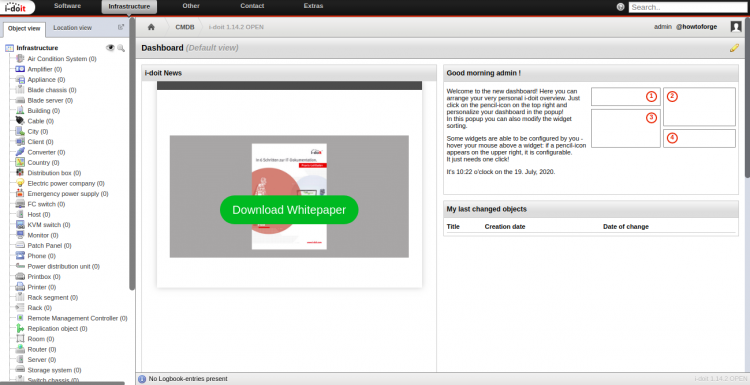Select Server (0) tree item

coord(42,360)
